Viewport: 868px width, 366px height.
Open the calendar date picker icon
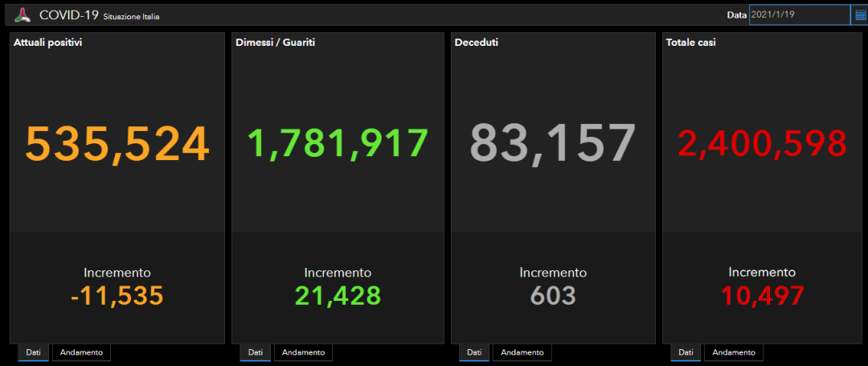pos(860,15)
